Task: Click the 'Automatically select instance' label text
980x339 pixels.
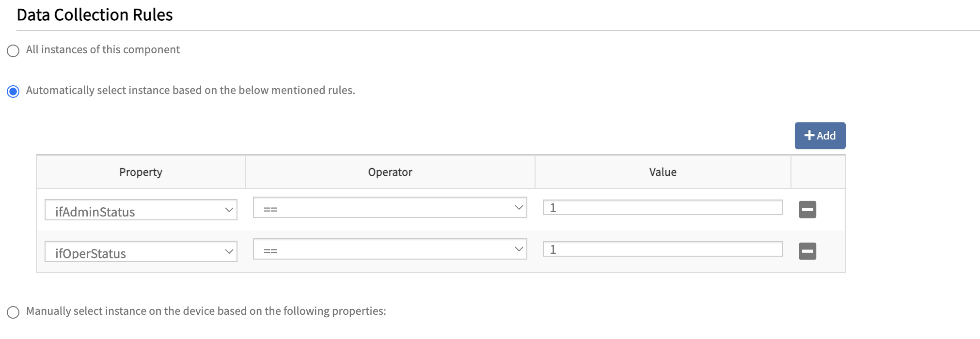Action: [x=190, y=91]
